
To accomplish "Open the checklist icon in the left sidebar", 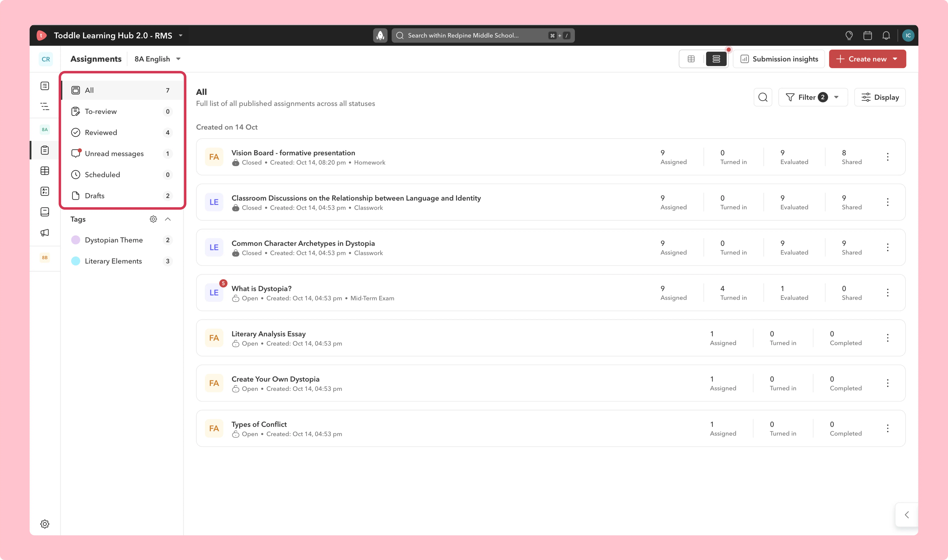I will [45, 191].
